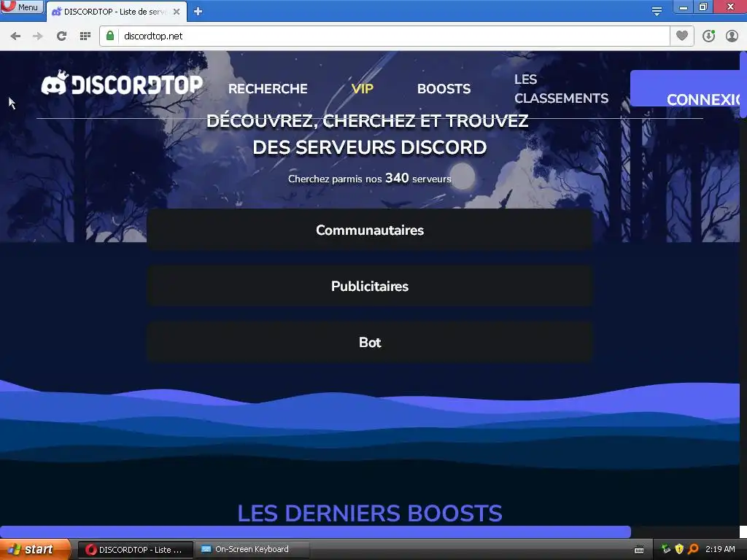Open a new tab with plus button
The height and width of the screenshot is (560, 747).
point(198,12)
